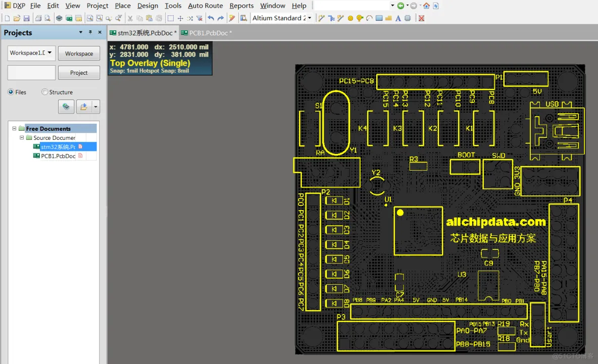598x364 pixels.
Task: Click the deselect all icon
Action: point(189,18)
